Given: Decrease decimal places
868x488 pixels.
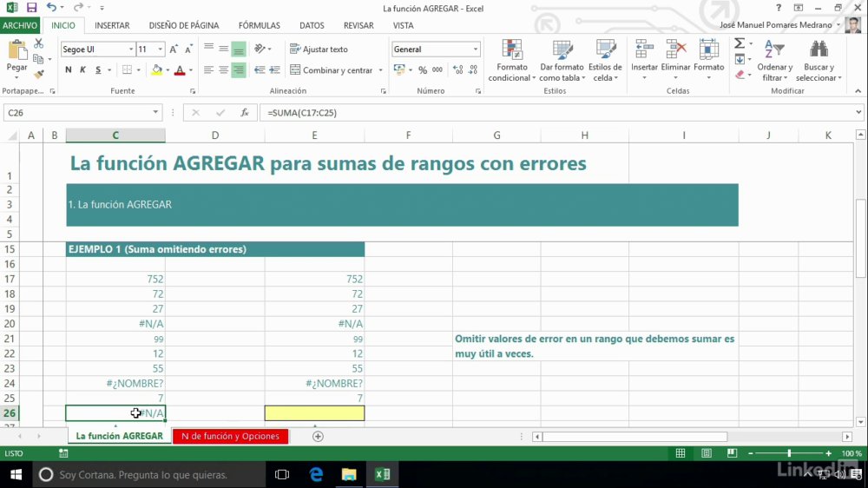Looking at the screenshot, I should coord(473,69).
